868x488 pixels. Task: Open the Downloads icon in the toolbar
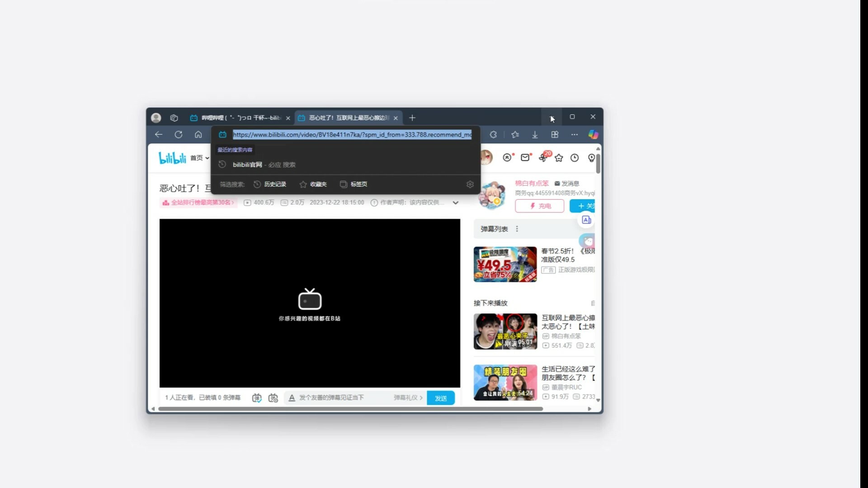click(535, 134)
